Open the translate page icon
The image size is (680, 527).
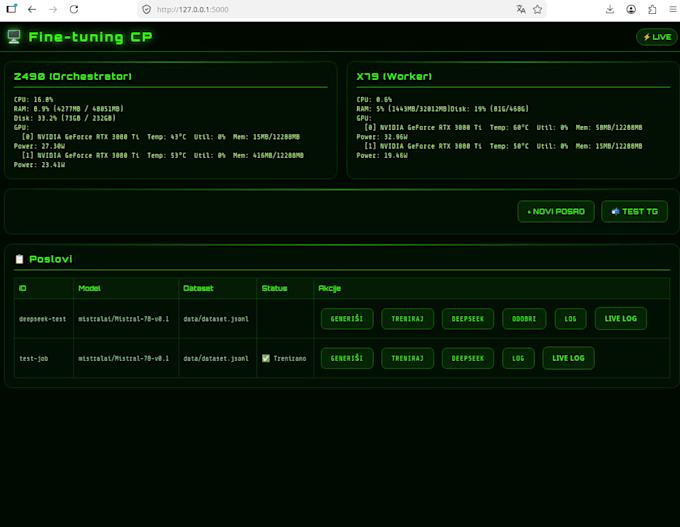(521, 9)
